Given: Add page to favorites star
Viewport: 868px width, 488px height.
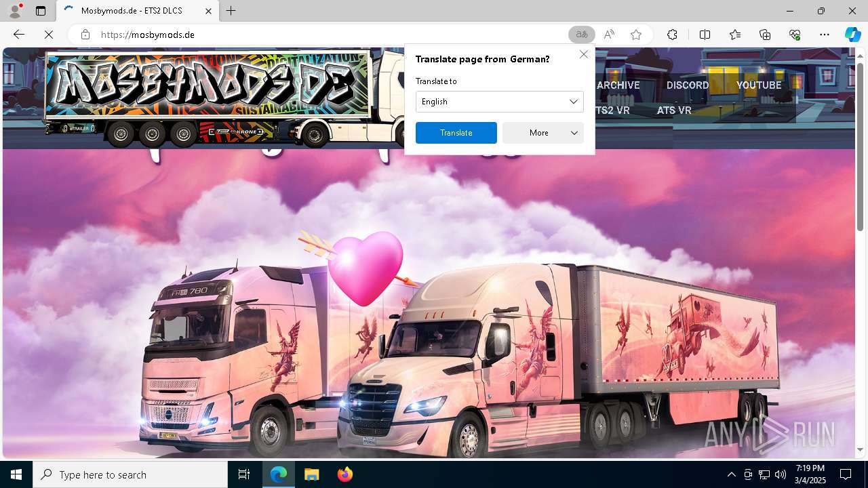Looking at the screenshot, I should (636, 35).
